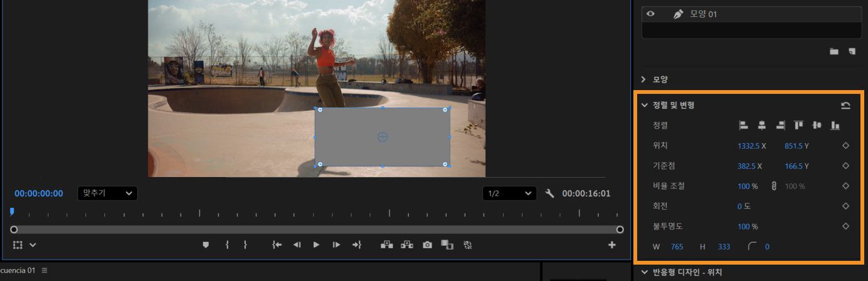868x281 pixels.
Task: Collapse the 정렬 및 변형 section
Action: point(644,105)
